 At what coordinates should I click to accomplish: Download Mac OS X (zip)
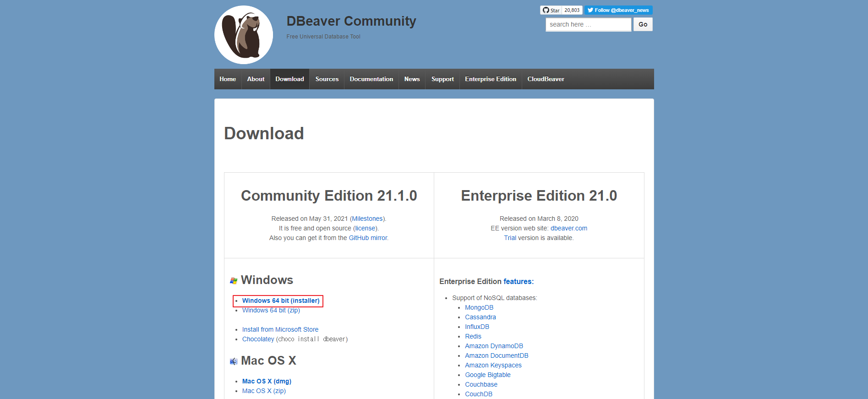pyautogui.click(x=264, y=391)
